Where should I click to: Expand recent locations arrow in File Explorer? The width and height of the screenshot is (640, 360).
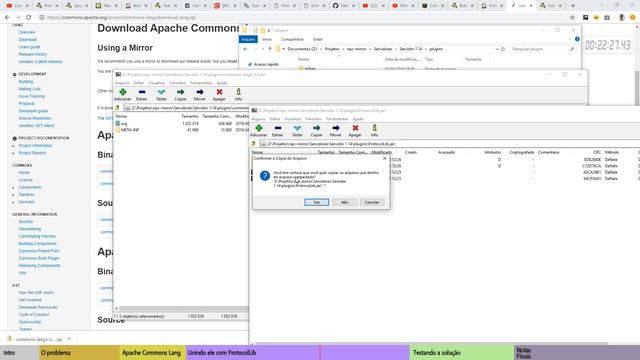pyautogui.click(x=262, y=49)
